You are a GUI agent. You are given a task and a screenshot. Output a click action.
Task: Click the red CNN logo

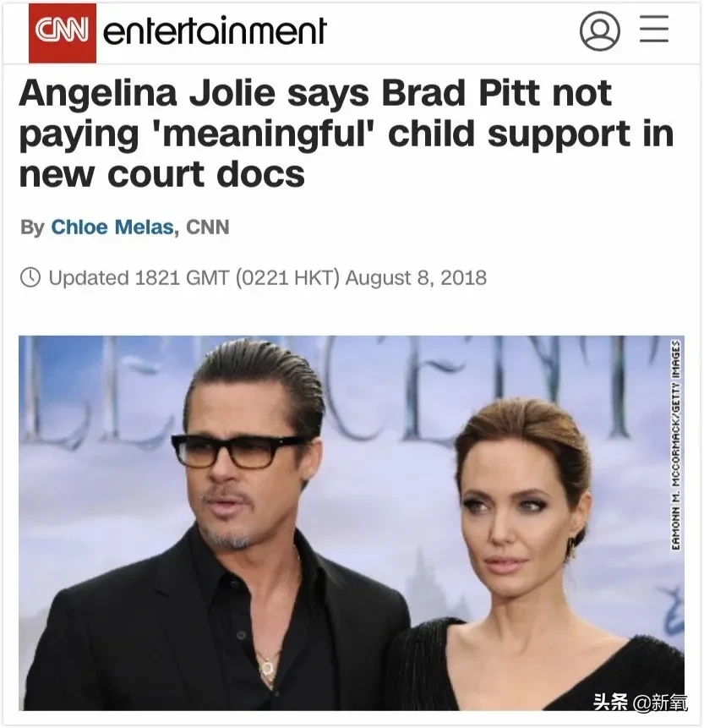(63, 32)
